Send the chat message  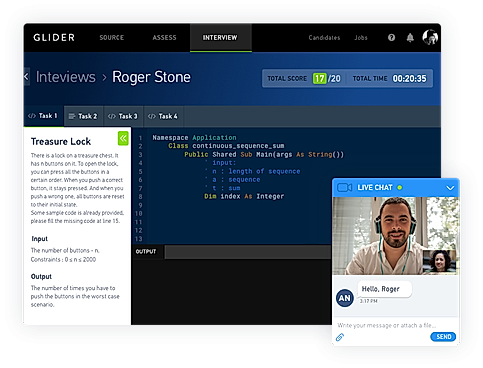443,337
